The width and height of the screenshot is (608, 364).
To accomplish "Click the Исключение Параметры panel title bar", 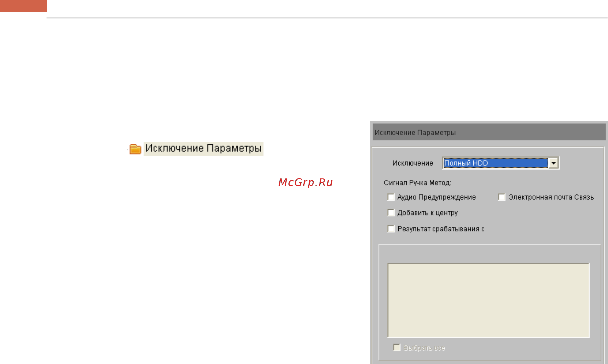I will pos(489,132).
